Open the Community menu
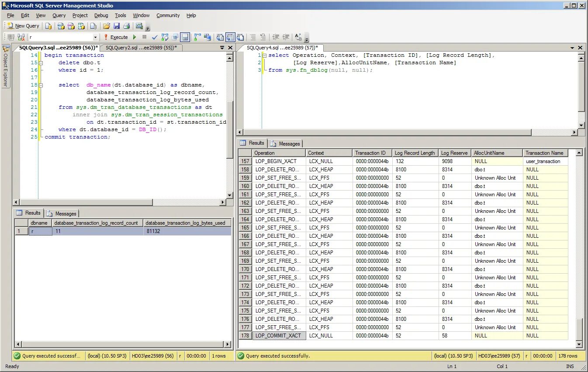 point(168,15)
